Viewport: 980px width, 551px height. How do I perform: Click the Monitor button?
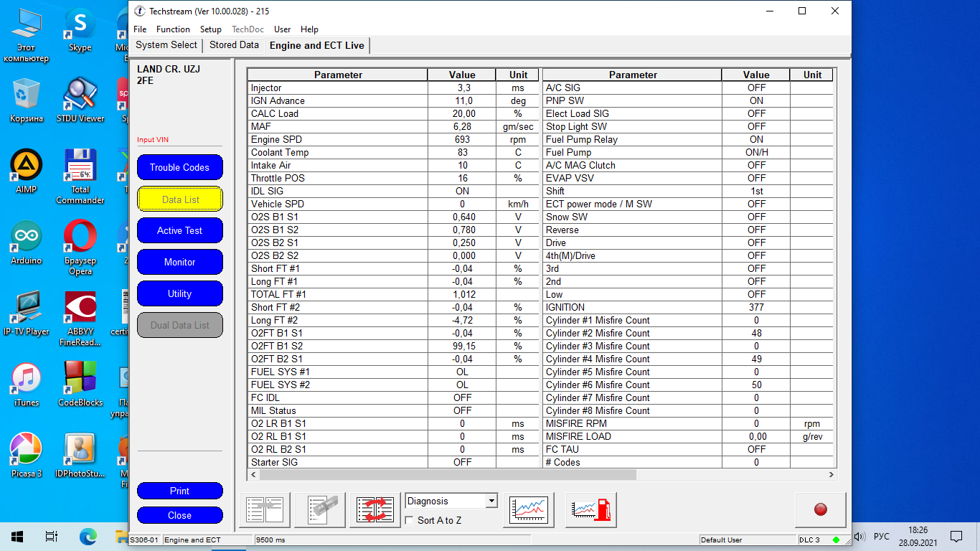click(179, 262)
